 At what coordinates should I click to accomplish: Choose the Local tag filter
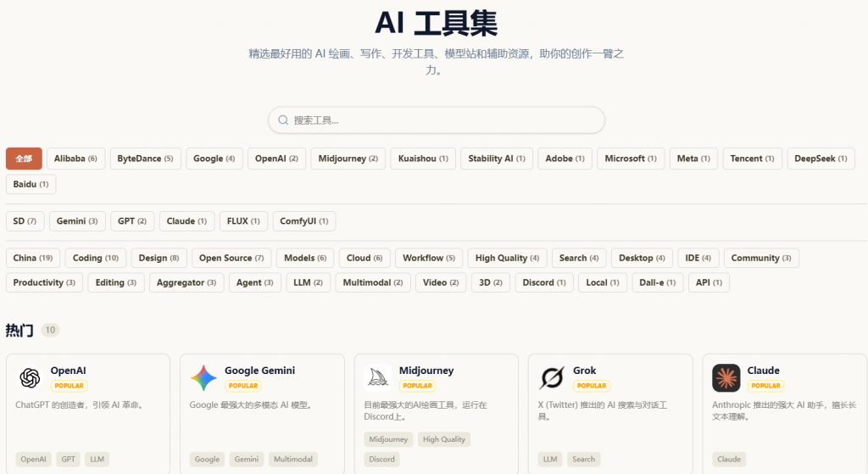click(x=603, y=282)
